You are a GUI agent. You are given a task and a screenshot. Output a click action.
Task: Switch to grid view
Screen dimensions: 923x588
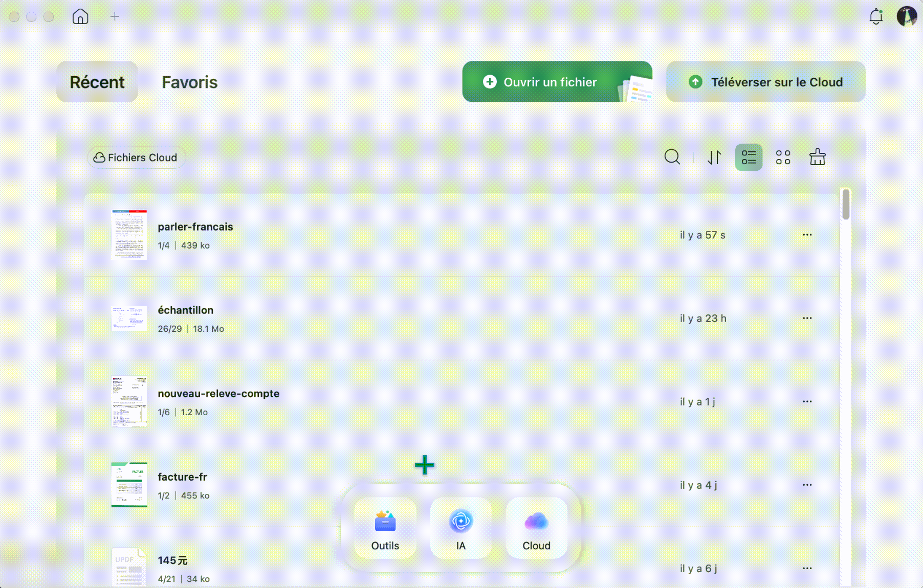pyautogui.click(x=783, y=157)
